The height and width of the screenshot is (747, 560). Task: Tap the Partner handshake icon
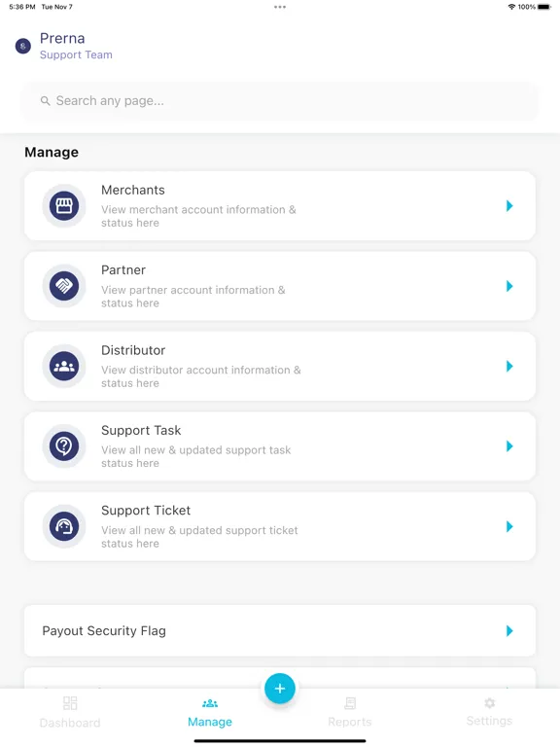tap(64, 286)
